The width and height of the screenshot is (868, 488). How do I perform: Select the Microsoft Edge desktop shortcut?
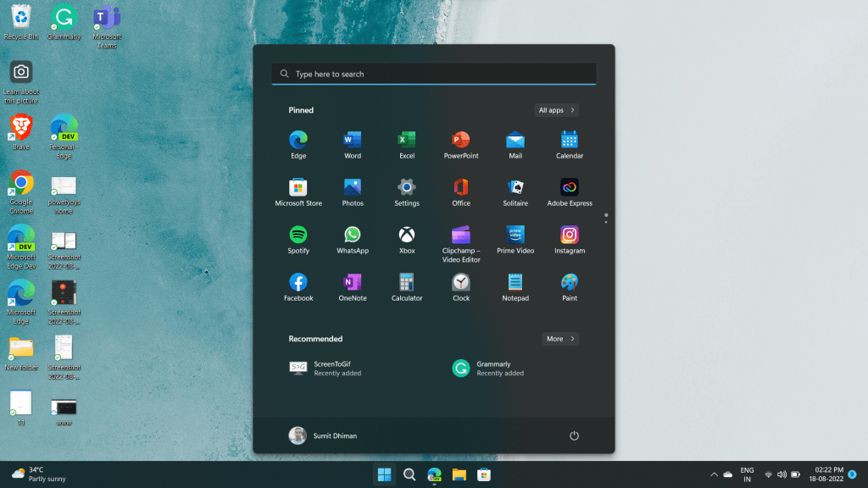21,302
